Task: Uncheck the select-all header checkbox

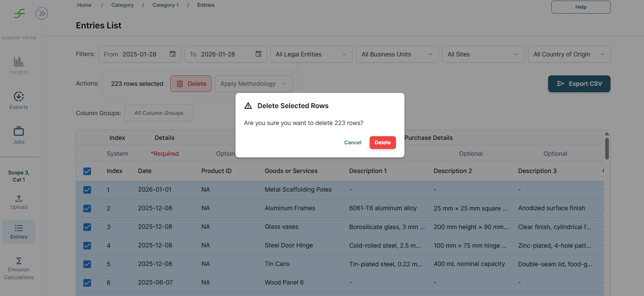Action: [87, 171]
